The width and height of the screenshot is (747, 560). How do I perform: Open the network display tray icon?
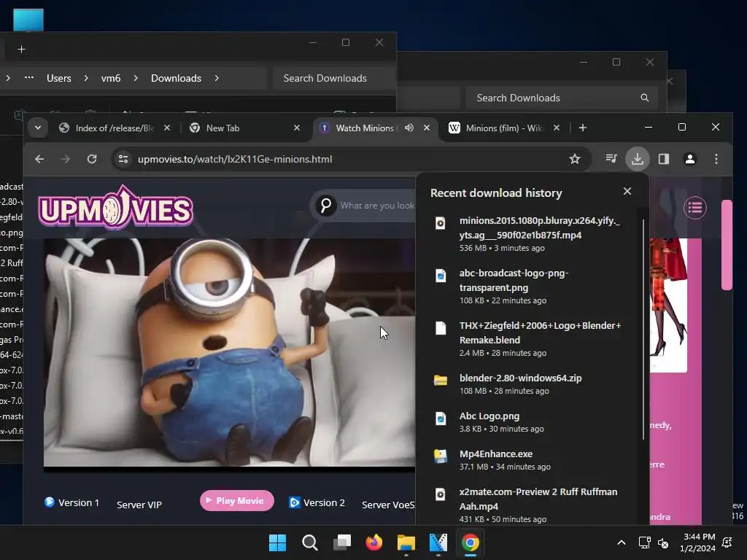(644, 542)
